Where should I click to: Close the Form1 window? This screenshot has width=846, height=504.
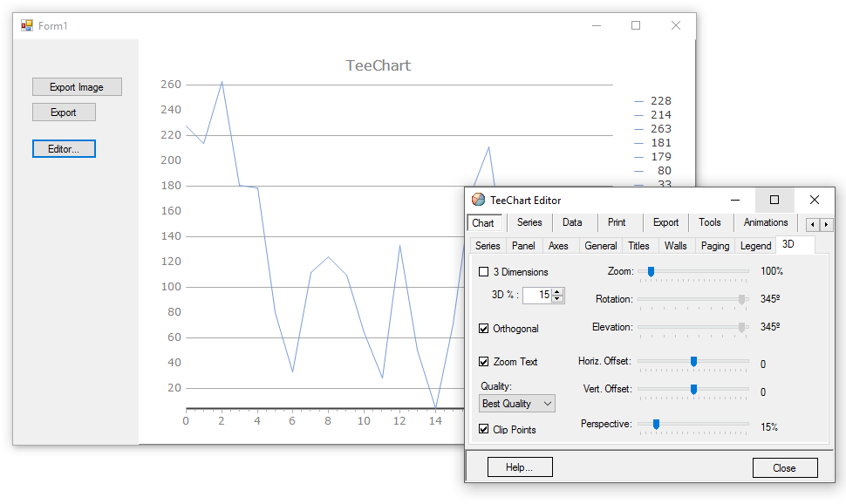point(676,25)
